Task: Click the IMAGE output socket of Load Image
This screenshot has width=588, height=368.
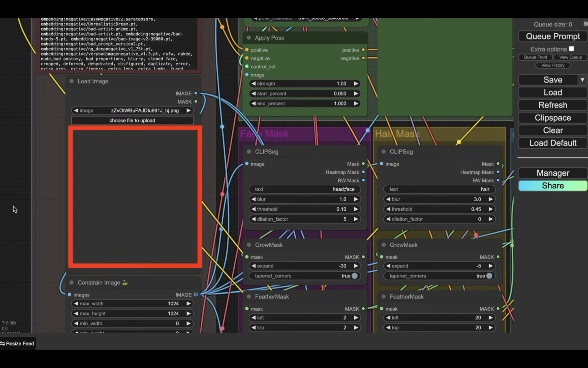Action: click(196, 93)
